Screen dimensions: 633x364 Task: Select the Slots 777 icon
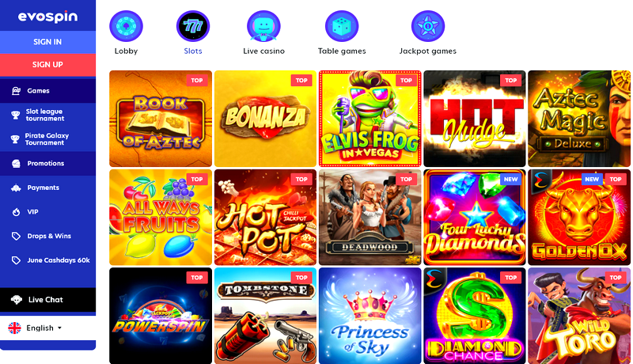[x=193, y=26]
